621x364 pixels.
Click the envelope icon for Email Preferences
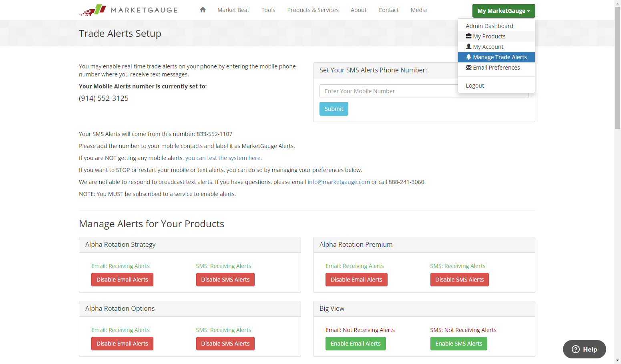468,67
